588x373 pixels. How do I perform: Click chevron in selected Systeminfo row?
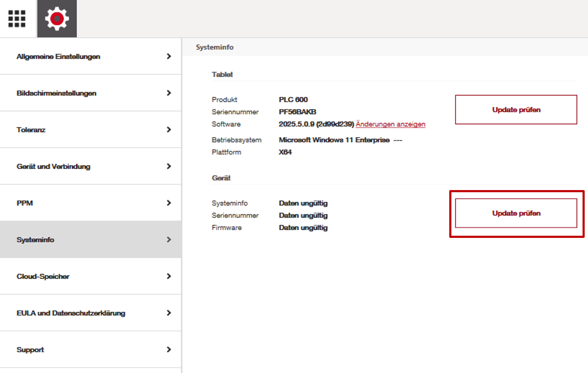(169, 240)
